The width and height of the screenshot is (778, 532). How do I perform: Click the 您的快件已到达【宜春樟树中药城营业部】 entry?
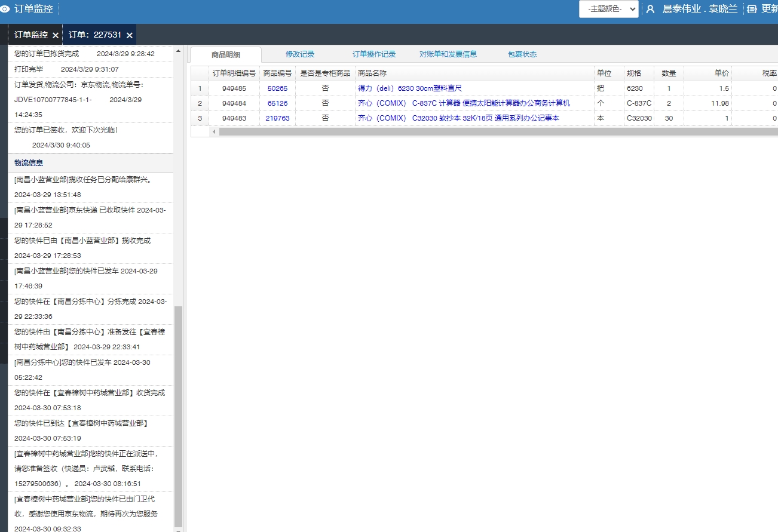tap(91, 431)
